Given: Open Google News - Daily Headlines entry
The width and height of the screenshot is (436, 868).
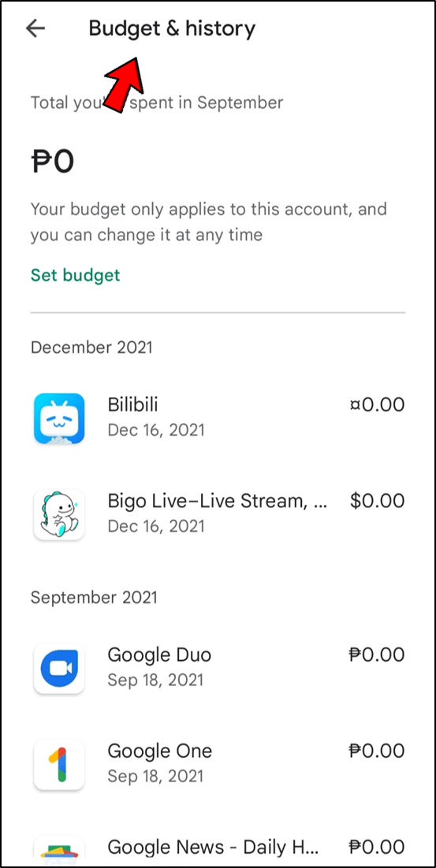Looking at the screenshot, I should point(218,848).
